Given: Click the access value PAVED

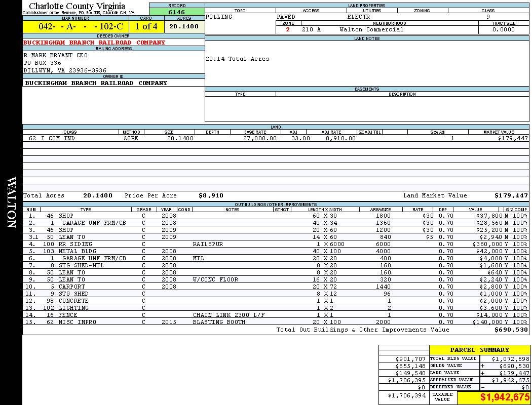Looking at the screenshot, I should pos(286,17).
